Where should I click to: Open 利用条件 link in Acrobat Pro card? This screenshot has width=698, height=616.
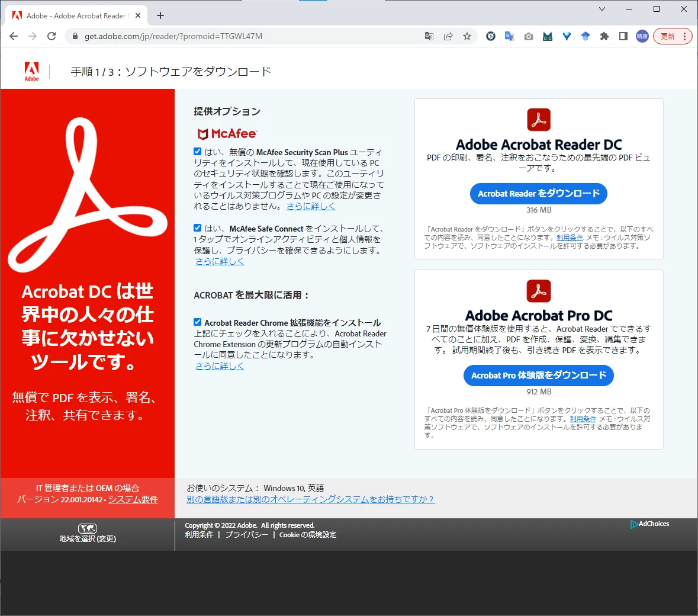[x=583, y=419]
